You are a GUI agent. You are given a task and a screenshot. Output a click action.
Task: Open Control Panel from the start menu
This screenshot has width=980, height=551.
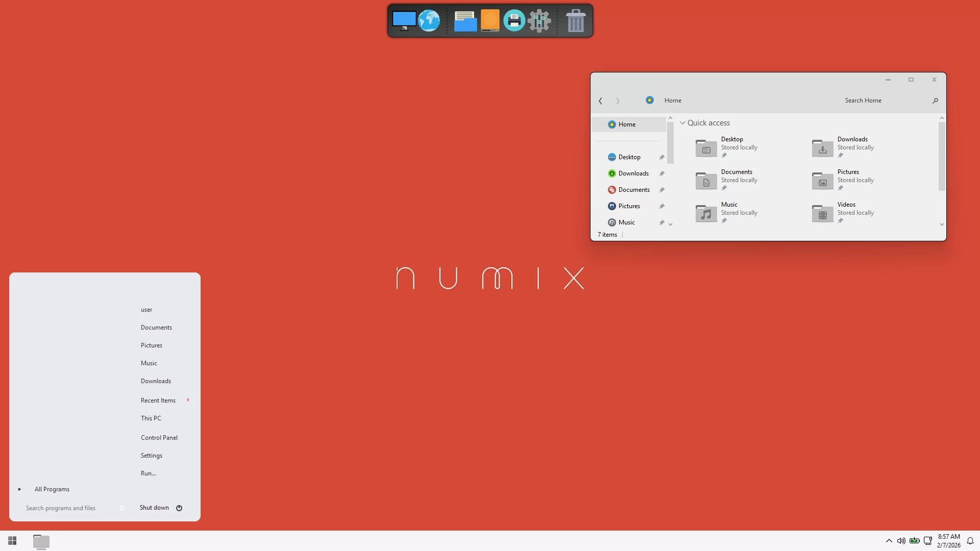tap(159, 438)
